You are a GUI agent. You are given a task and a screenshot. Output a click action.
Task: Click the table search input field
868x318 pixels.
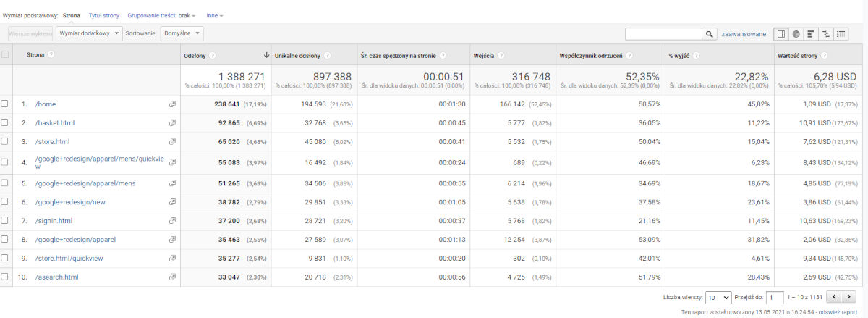(663, 34)
